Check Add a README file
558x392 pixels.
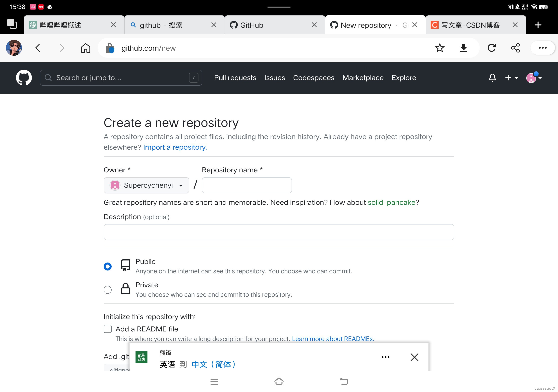108,329
